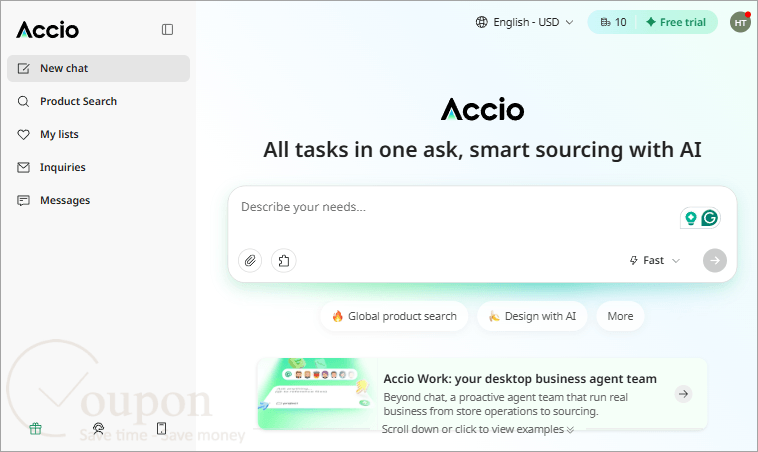Open the English - USD language dropdown
Screen dimensions: 758x452
(x=525, y=22)
